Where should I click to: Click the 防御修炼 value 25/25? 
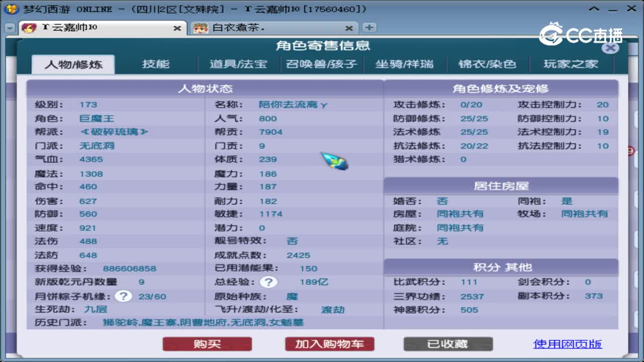474,119
